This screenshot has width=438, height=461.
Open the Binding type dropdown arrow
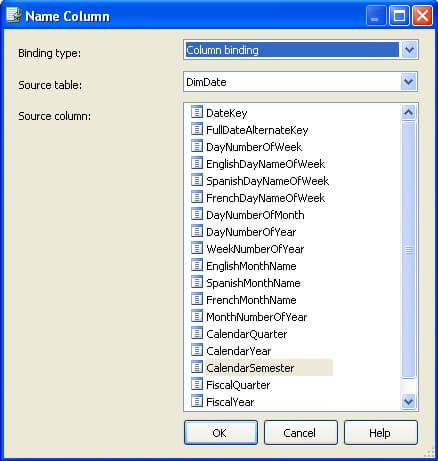click(x=409, y=50)
